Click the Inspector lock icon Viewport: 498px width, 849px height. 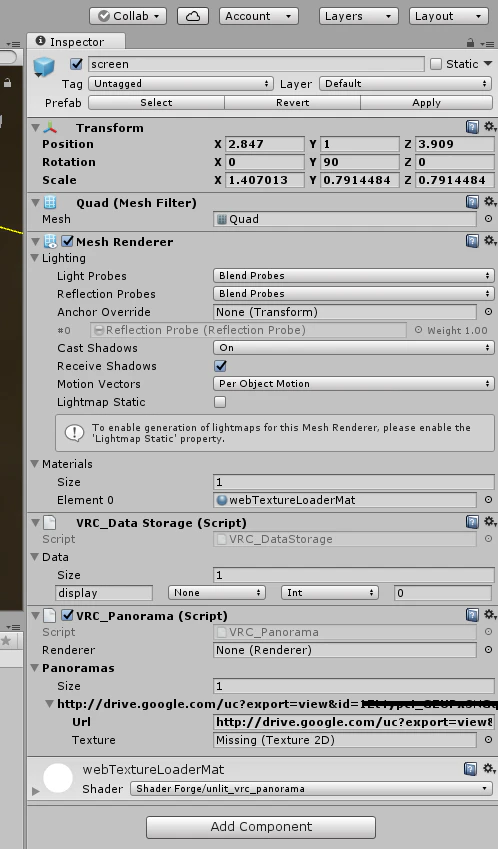(x=470, y=43)
